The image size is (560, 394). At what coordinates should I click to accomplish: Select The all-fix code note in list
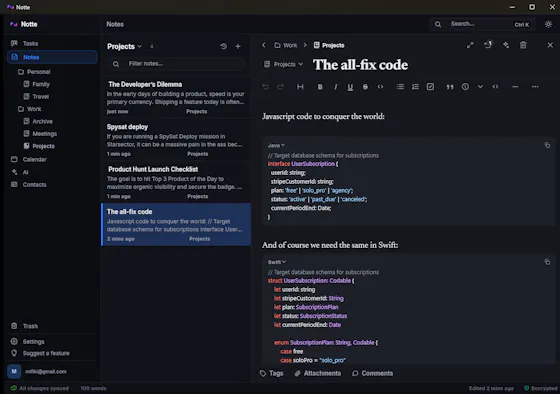pyautogui.click(x=176, y=224)
